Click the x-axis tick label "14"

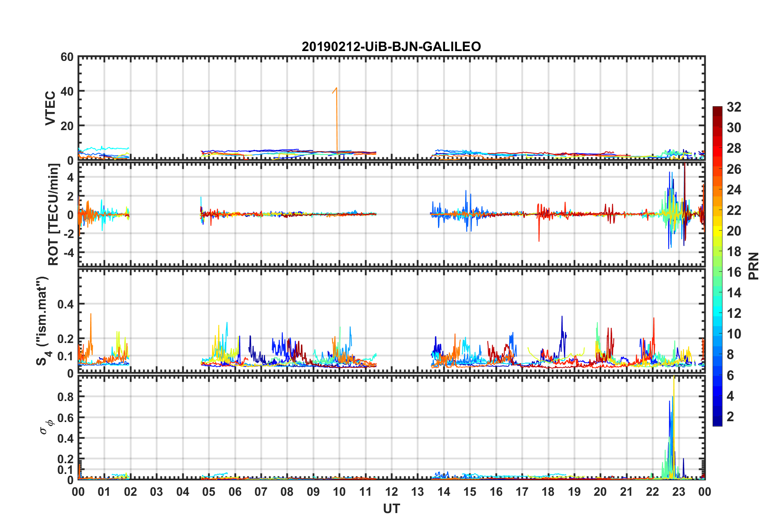444,492
